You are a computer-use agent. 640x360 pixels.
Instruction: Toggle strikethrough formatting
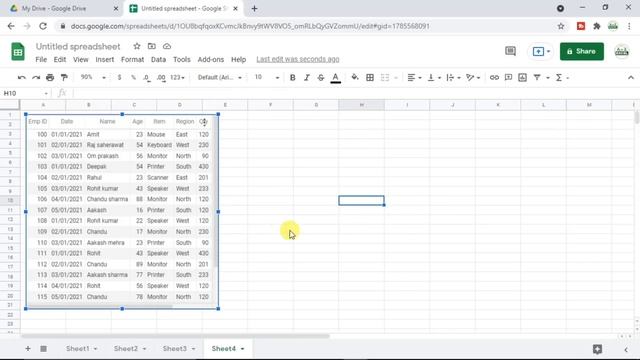[321, 78]
